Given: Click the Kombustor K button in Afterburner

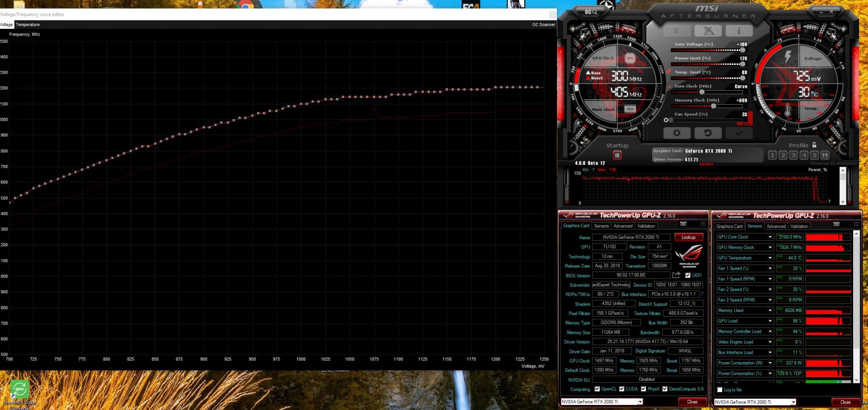Looking at the screenshot, I should (676, 31).
